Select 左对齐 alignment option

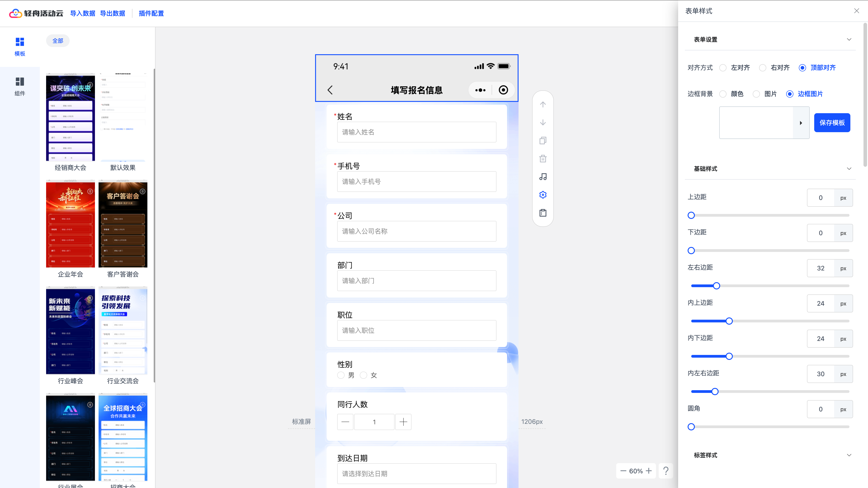pos(723,68)
